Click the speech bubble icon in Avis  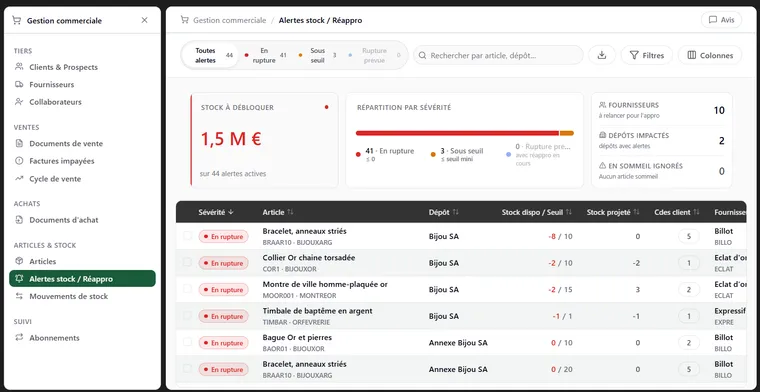pos(712,20)
